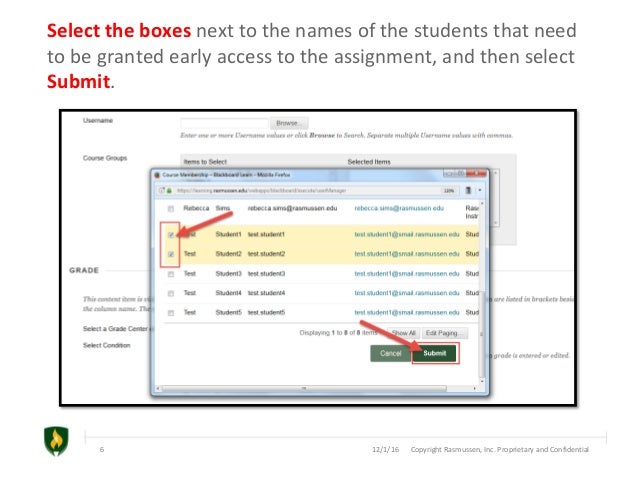Click the 'Select Condition' label in the background page
638x479 pixels.
click(x=107, y=346)
